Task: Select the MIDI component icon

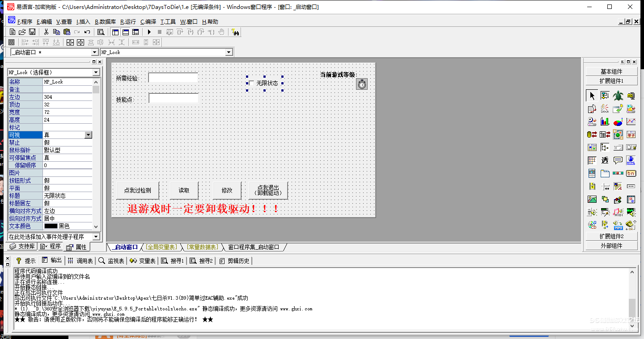Action: tap(618, 212)
